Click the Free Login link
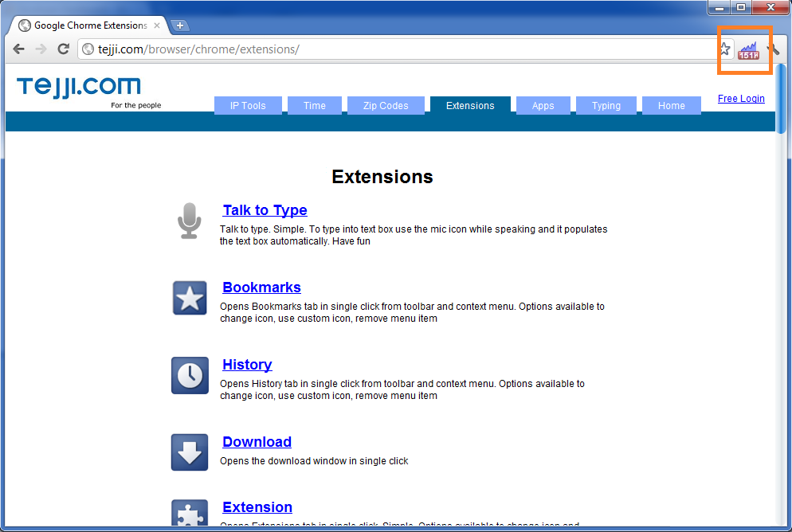Screen dimensions: 792x532 click(x=741, y=99)
